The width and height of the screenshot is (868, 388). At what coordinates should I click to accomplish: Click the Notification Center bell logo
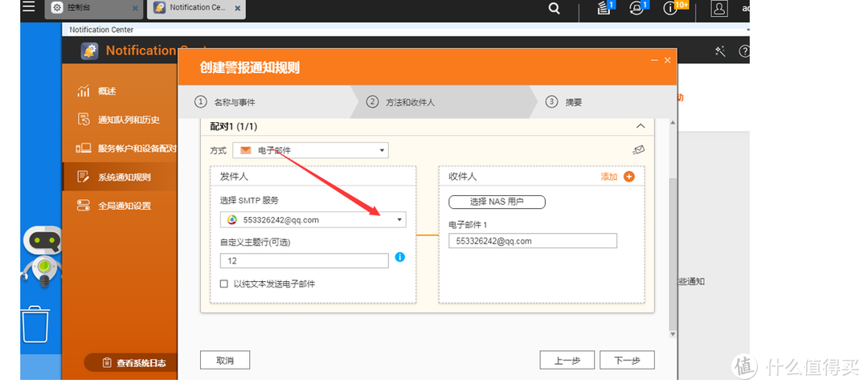(90, 51)
